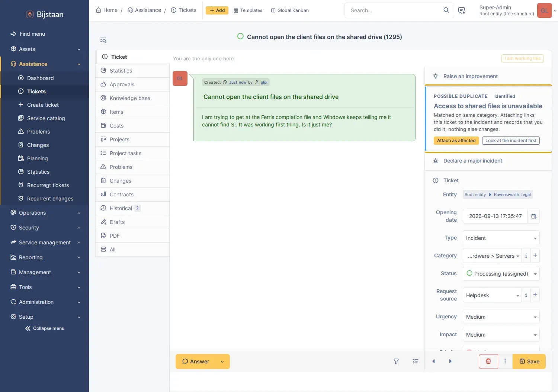Image resolution: width=558 pixels, height=392 pixels.
Task: Open the Type dropdown set to Incident
Action: click(x=501, y=238)
